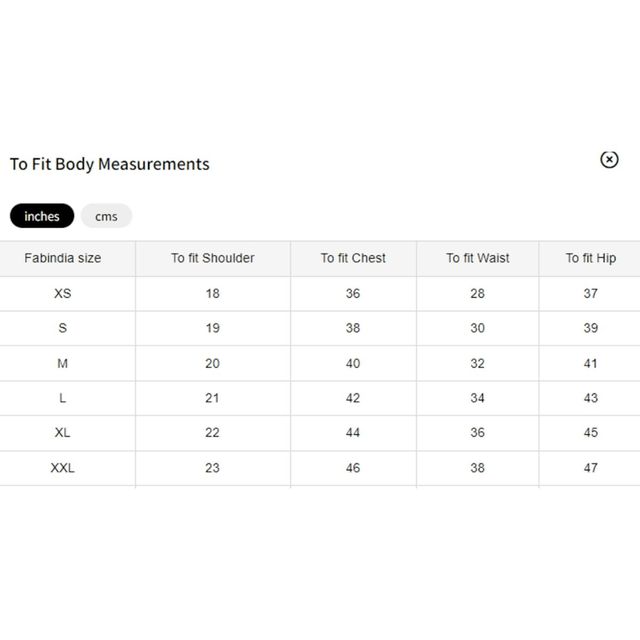Click hip value 47 for XXL

point(591,468)
